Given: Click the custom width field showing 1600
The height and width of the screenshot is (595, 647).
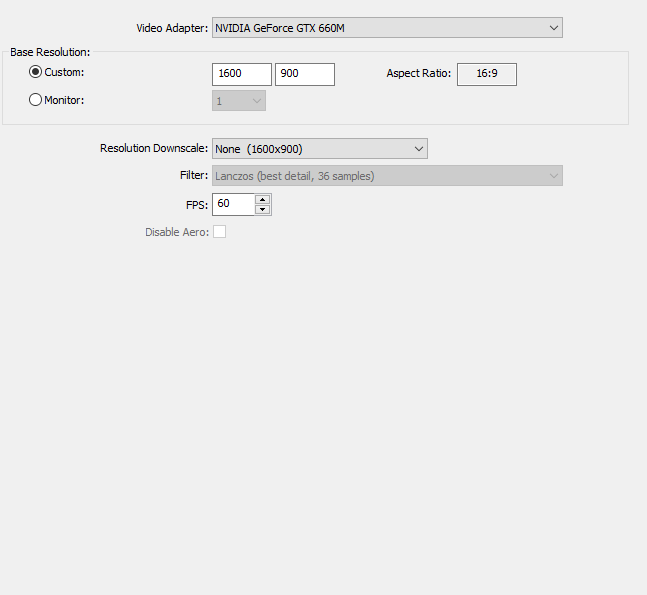Looking at the screenshot, I should pos(242,74).
